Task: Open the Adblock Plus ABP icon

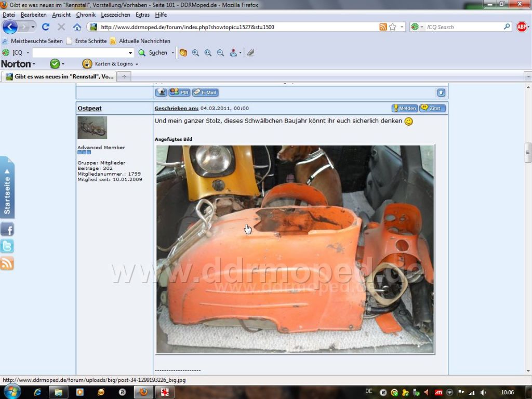Action: point(522,27)
